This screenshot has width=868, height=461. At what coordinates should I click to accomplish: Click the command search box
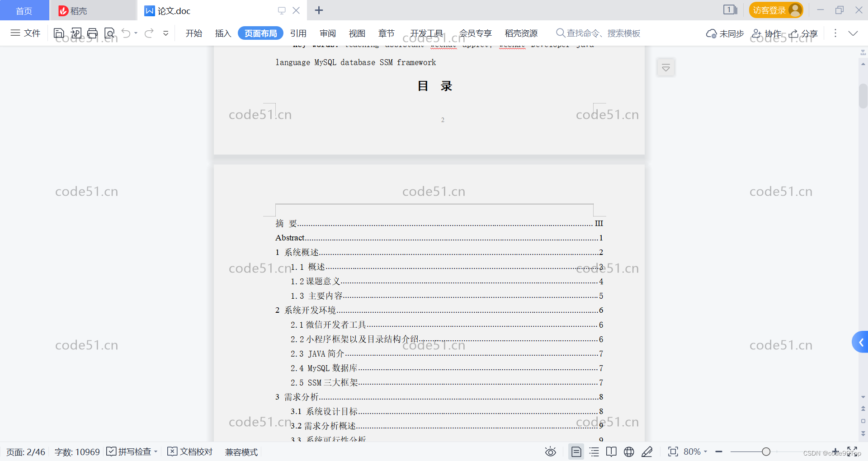(x=598, y=33)
